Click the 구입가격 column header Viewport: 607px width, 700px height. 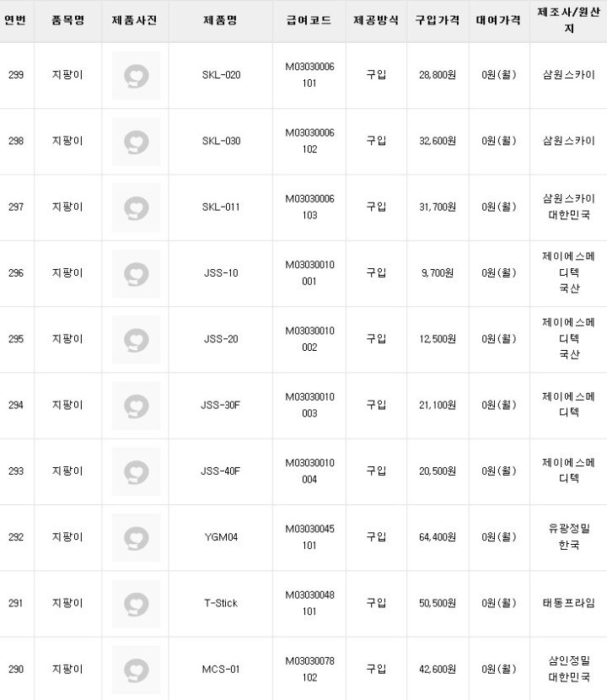click(437, 19)
